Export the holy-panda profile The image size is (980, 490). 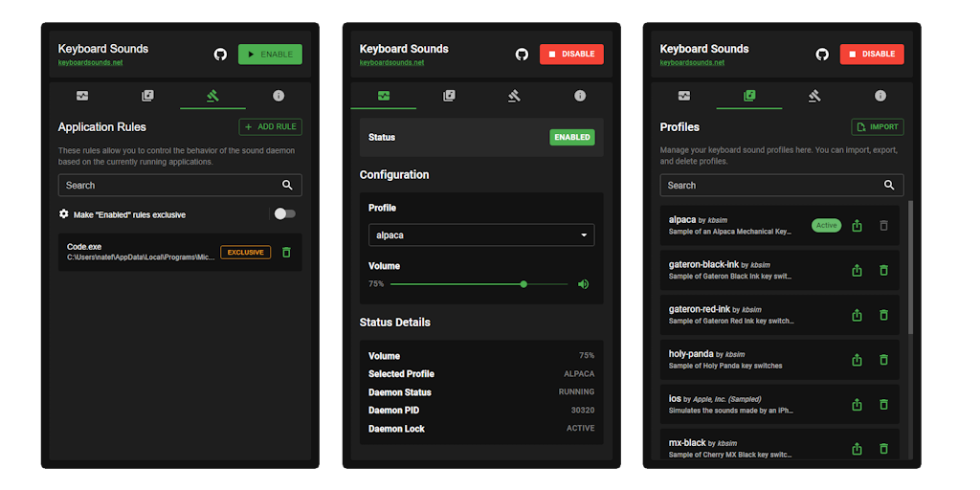click(x=857, y=360)
